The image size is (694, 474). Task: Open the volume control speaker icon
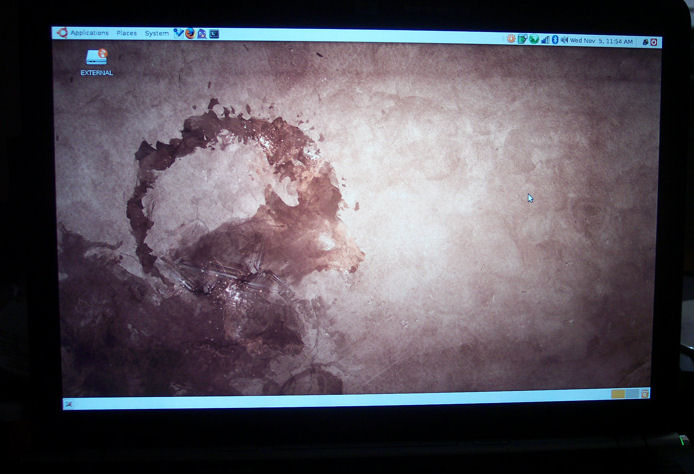pyautogui.click(x=564, y=40)
